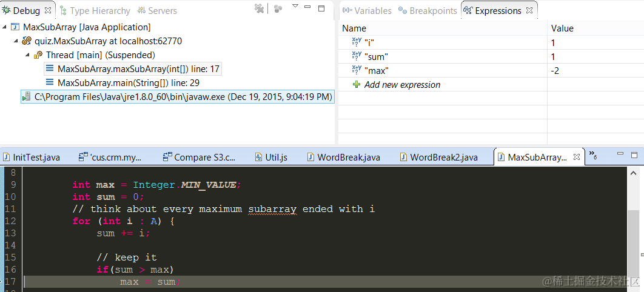Screen dimensions: 644x292
Task: Click the green plus Add expression icon
Action: (x=357, y=84)
